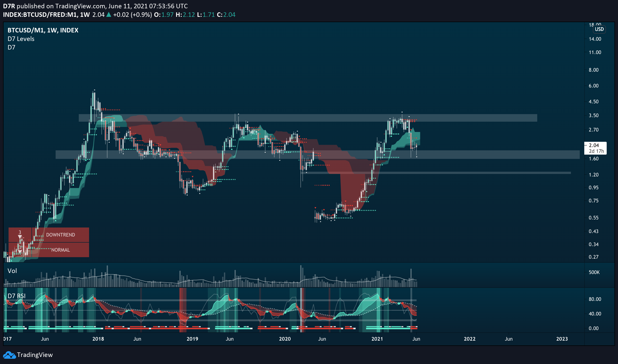The width and height of the screenshot is (618, 364).
Task: Click the 0.34 price axis level
Action: click(594, 244)
